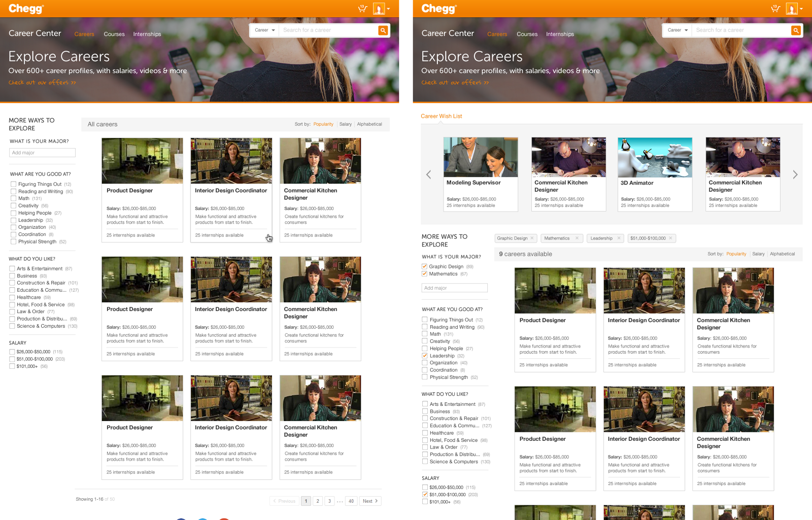Expand account menu arrow on the left page
Screen dimensions: 812x520
388,9
